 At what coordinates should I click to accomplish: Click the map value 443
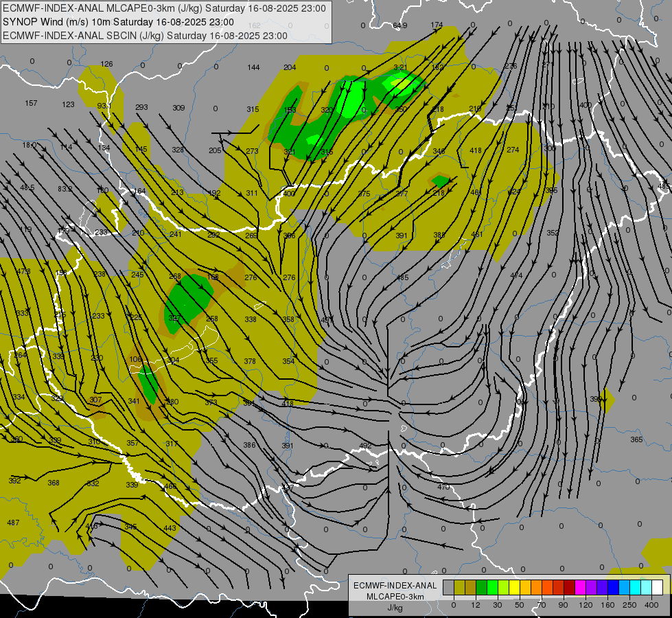point(170,528)
